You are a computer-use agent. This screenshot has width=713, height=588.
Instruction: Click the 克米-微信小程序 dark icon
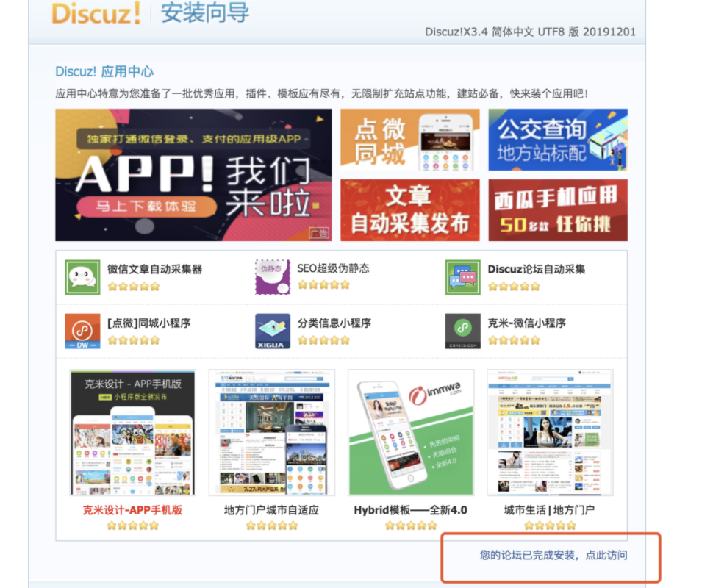pyautogui.click(x=463, y=331)
